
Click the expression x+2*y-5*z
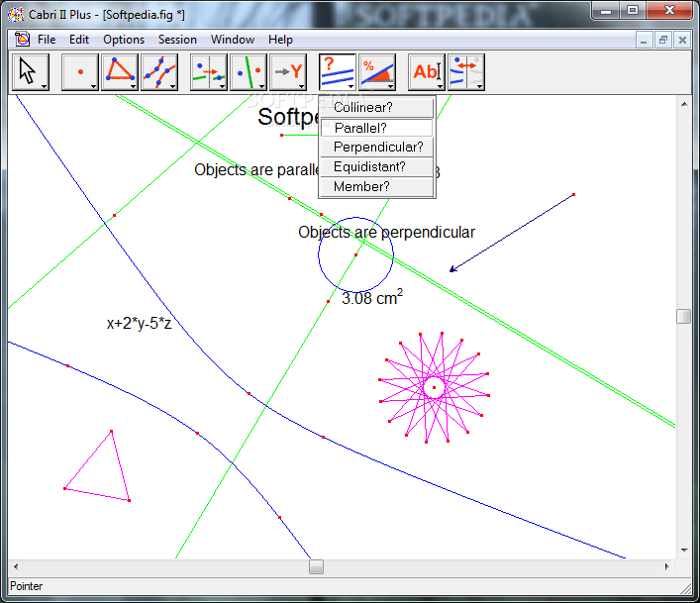tap(139, 323)
